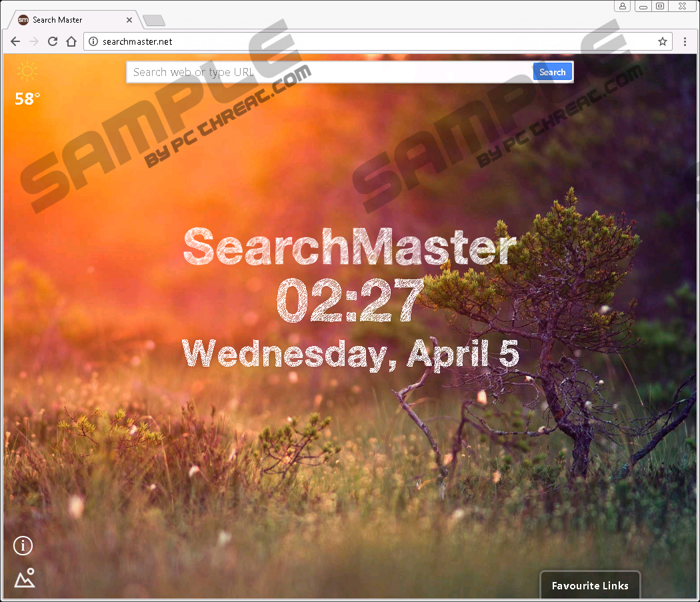The width and height of the screenshot is (700, 602).
Task: Open the info circle icon at bottom left
Action: coord(23,546)
